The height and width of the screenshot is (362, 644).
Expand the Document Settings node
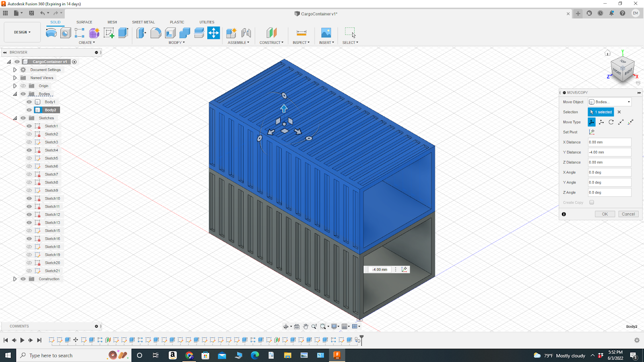[15, 70]
